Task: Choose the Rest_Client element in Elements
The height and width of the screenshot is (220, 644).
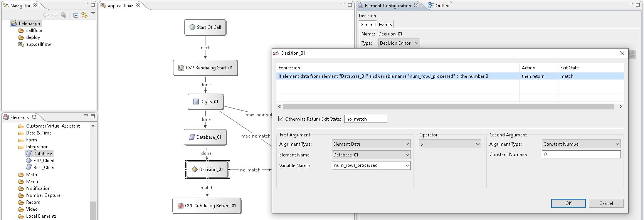Action: click(44, 168)
